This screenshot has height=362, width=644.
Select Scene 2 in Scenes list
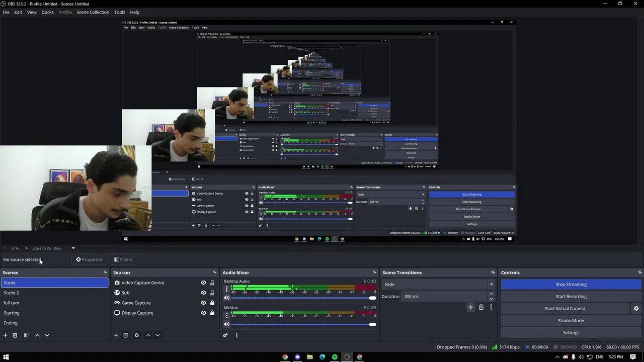click(x=54, y=293)
